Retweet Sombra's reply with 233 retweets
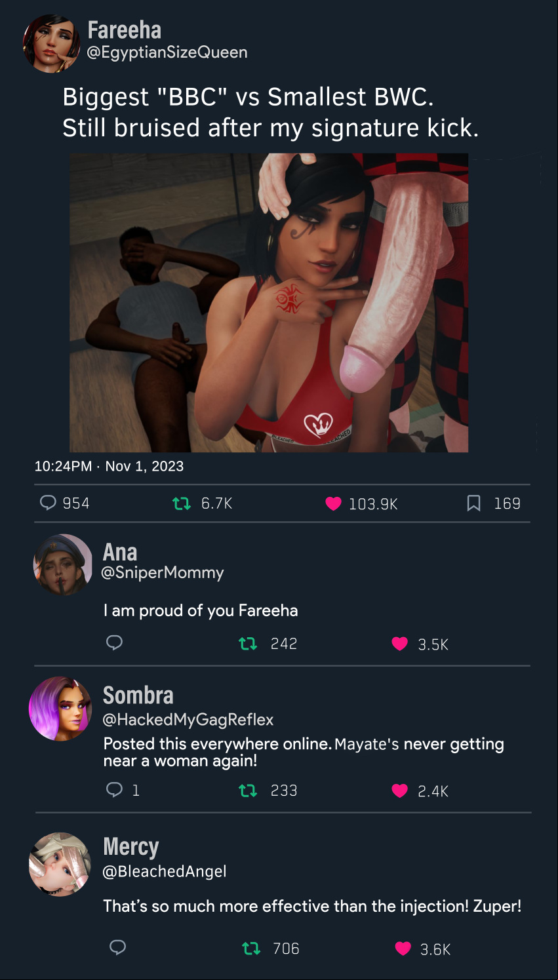The image size is (558, 980). [248, 791]
